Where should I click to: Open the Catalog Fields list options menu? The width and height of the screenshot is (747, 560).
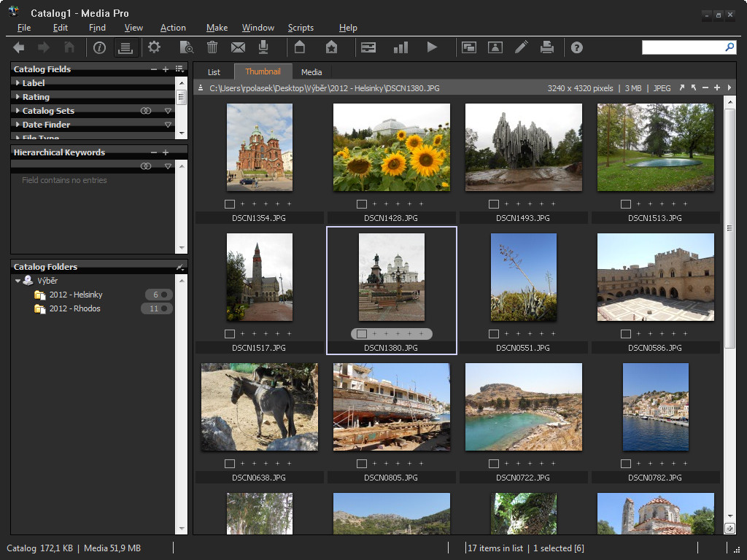pos(179,69)
